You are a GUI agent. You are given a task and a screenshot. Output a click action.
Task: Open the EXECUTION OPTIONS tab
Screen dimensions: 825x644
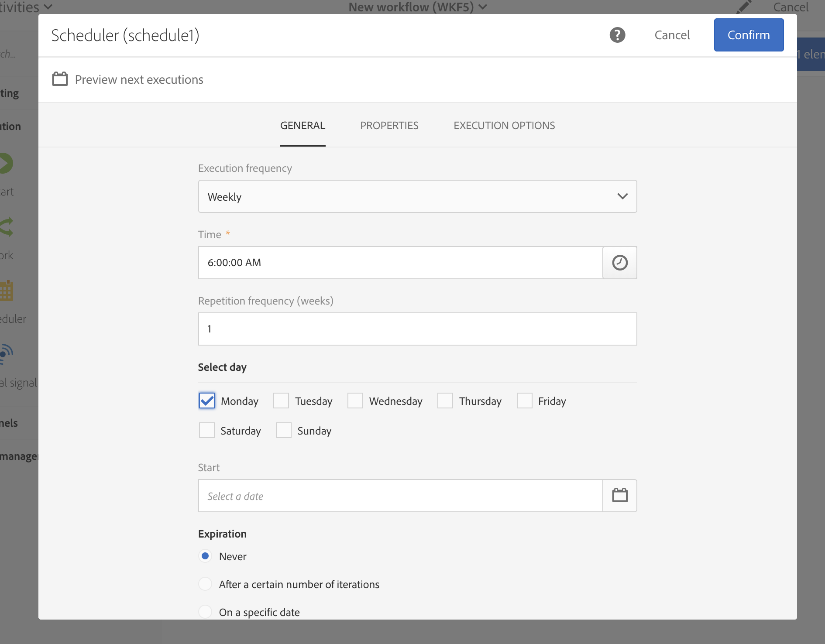504,126
